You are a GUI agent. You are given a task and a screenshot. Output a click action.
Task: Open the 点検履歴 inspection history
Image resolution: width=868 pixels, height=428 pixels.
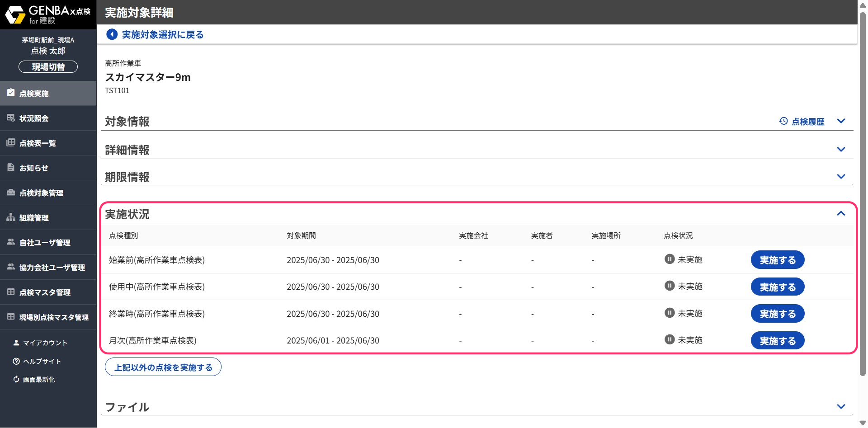[x=802, y=122]
